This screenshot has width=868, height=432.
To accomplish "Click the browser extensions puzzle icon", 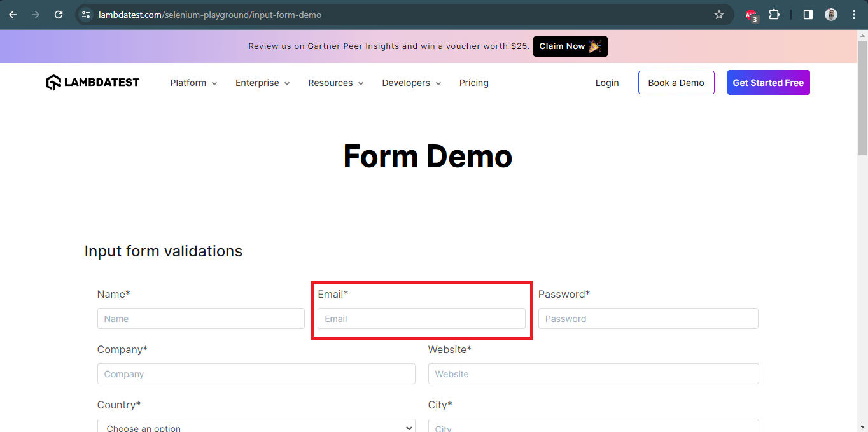I will 774,15.
